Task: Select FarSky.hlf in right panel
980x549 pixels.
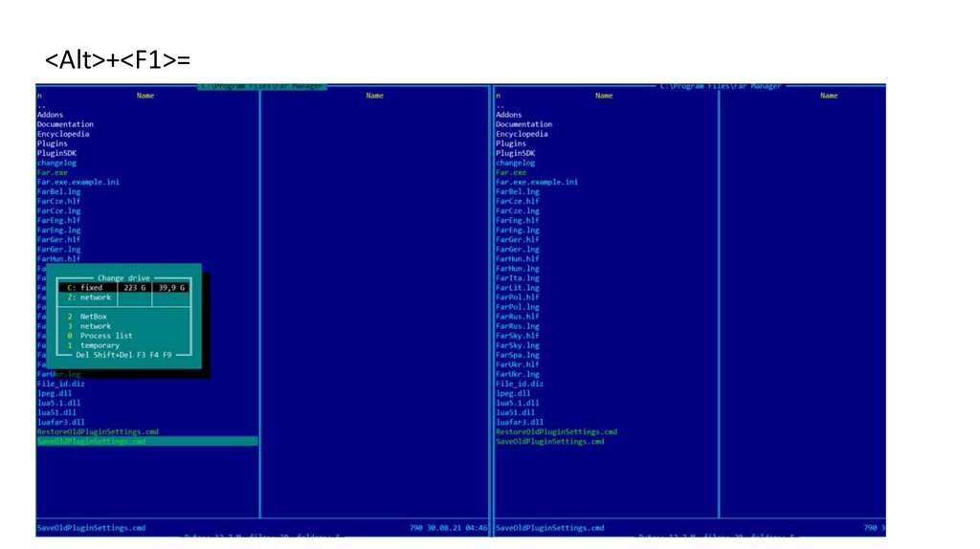Action: (x=518, y=336)
